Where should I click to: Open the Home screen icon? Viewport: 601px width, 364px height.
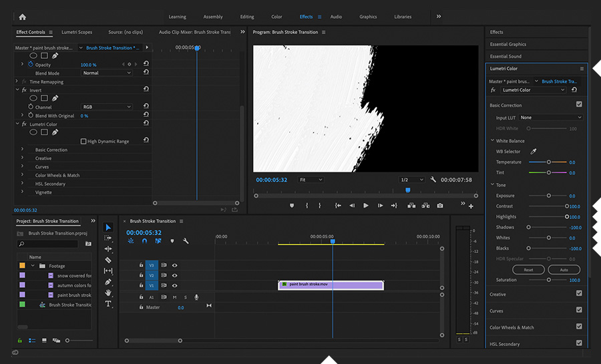click(x=22, y=17)
